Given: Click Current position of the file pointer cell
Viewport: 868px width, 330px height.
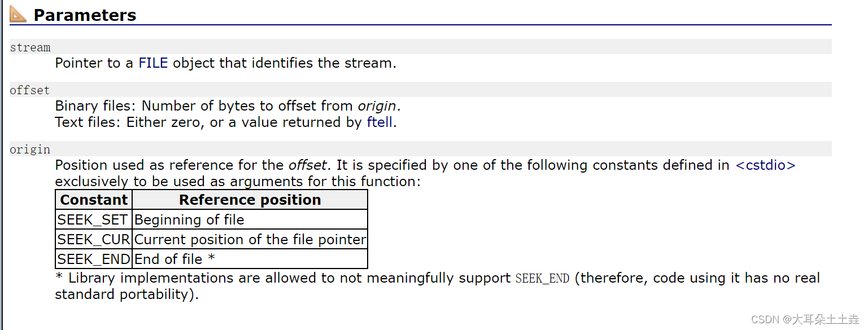Looking at the screenshot, I should pyautogui.click(x=250, y=239).
